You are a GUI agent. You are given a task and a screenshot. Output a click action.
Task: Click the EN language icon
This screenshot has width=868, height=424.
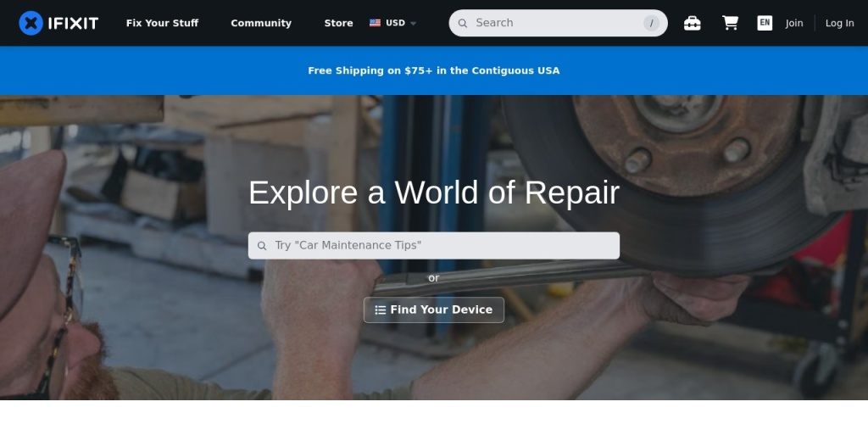(765, 23)
